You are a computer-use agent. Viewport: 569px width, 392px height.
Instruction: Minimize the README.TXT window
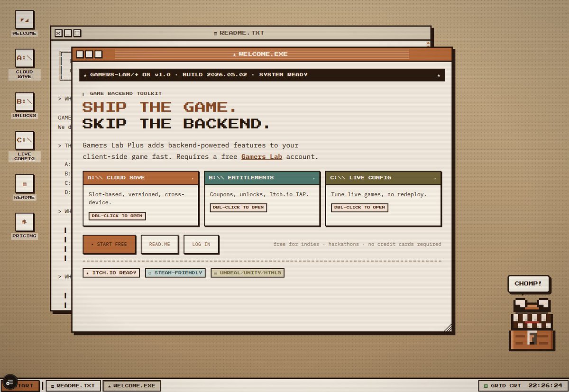pos(68,33)
